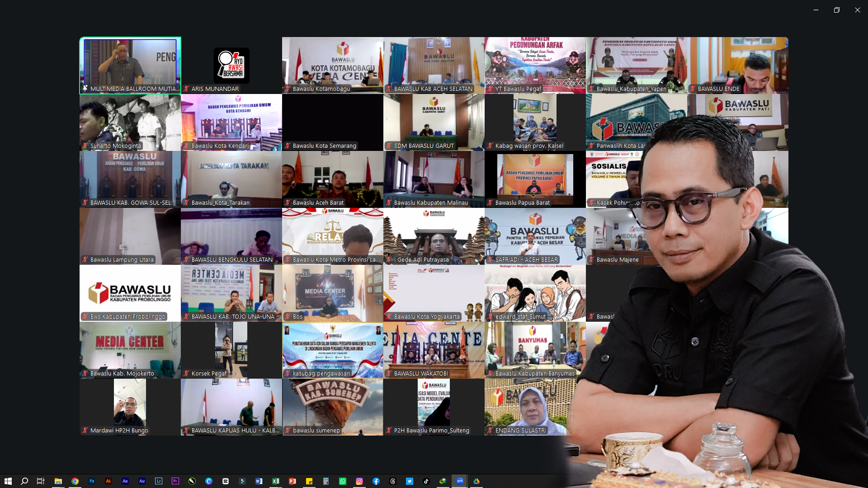Select the Bawaslu Kota Kendari video tile
The image size is (868, 488).
pos(231,122)
